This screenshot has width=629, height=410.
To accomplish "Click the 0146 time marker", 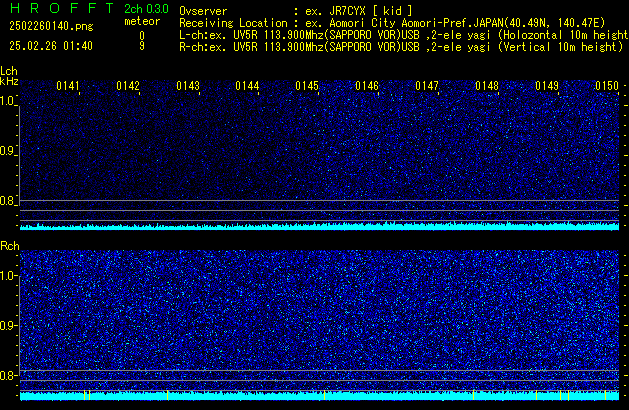I will point(367,86).
